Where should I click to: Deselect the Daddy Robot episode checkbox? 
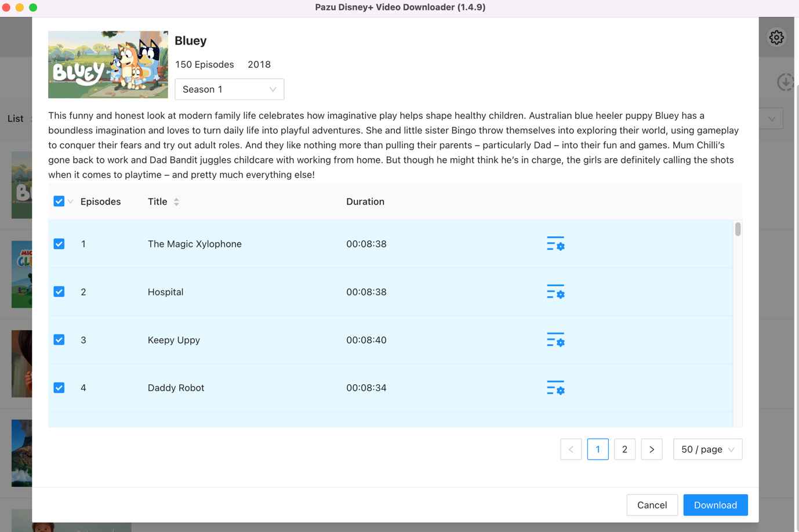tap(59, 388)
